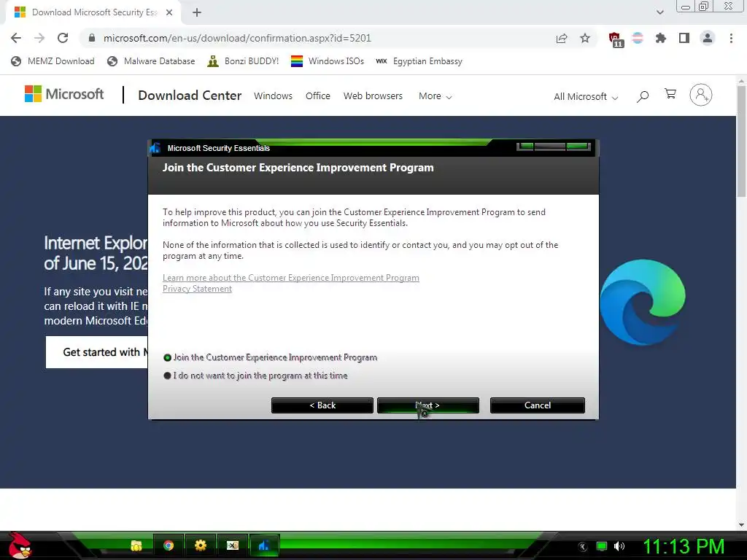747x560 pixels.
Task: Open the MEMZ Download bookmark
Action: (53, 61)
